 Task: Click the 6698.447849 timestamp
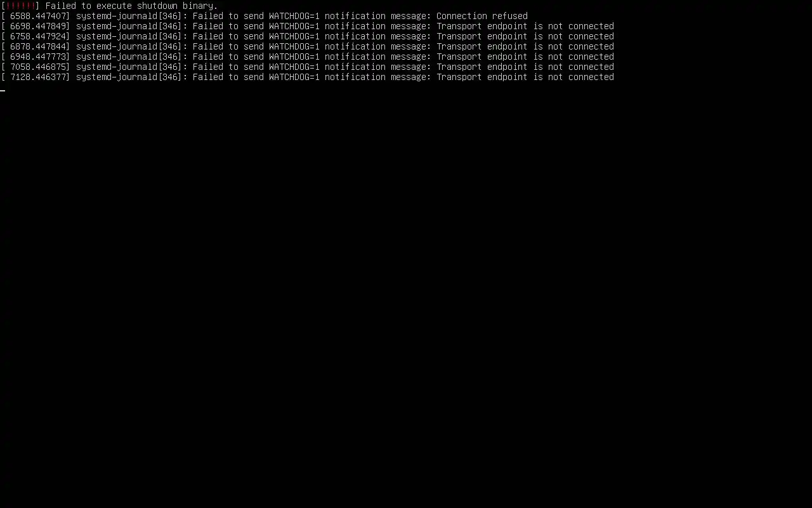[40, 26]
